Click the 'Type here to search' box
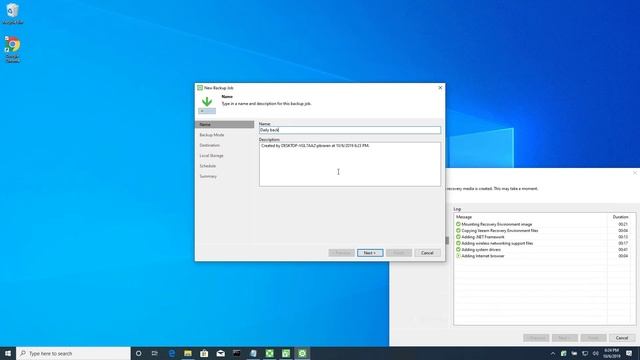Image resolution: width=640 pixels, height=360 pixels. point(73,353)
